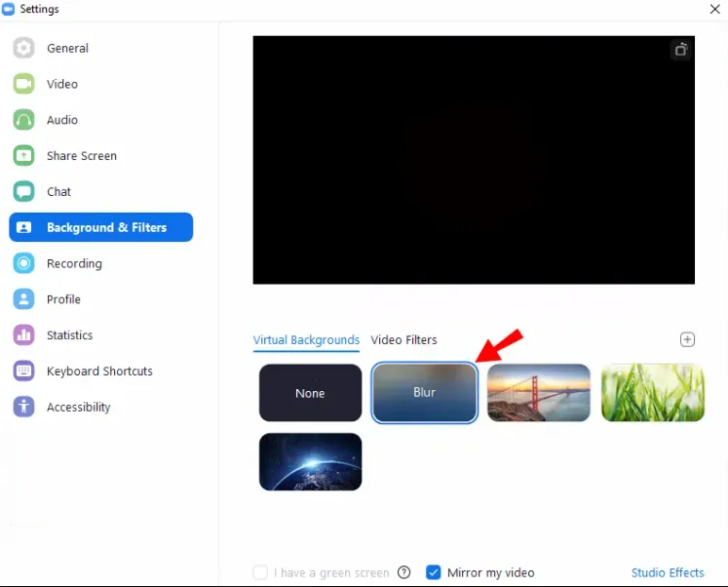This screenshot has width=728, height=587.
Task: Open green screen help question mark
Action: pos(403,572)
